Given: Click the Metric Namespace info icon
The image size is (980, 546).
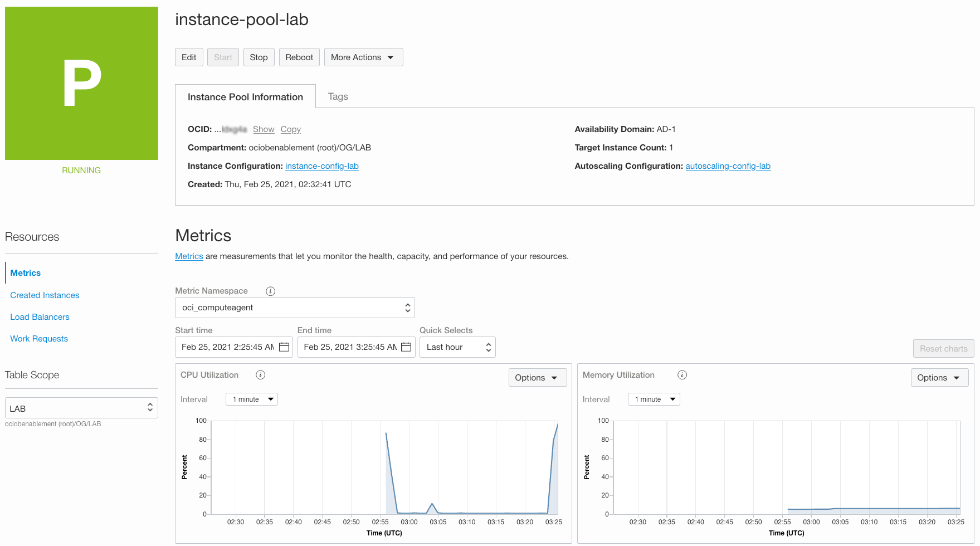Looking at the screenshot, I should (x=270, y=291).
